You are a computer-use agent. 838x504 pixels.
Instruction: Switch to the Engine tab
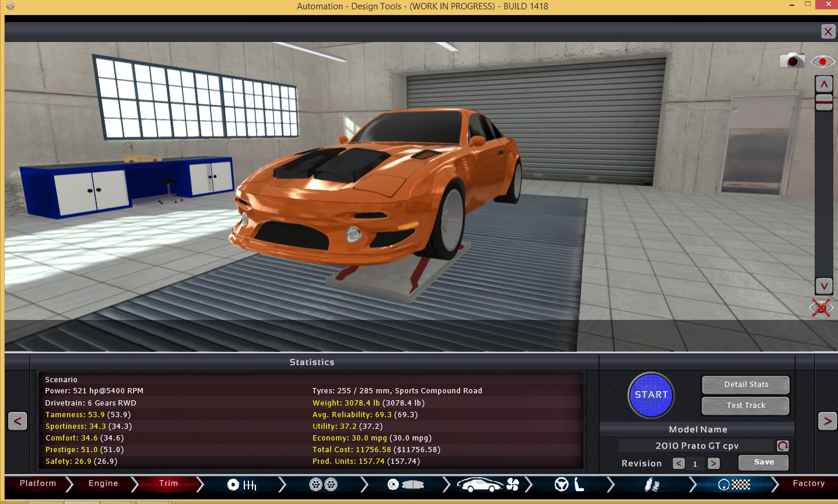[x=103, y=483]
